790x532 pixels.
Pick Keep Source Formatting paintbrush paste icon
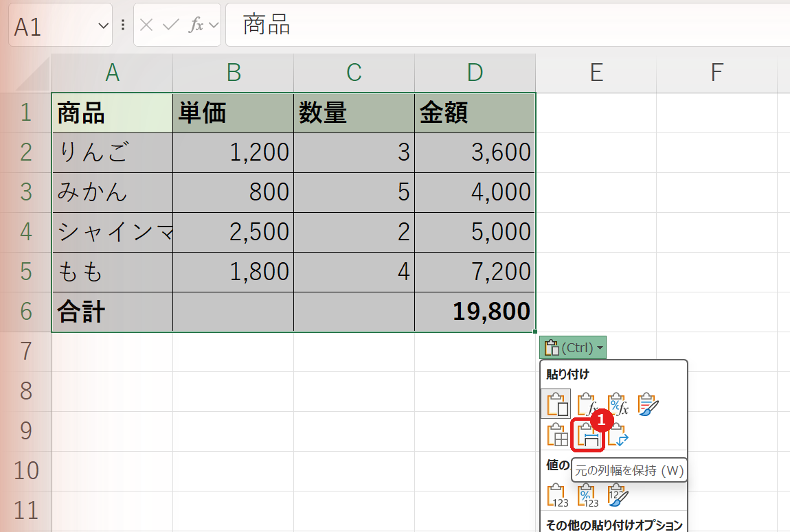pos(648,404)
